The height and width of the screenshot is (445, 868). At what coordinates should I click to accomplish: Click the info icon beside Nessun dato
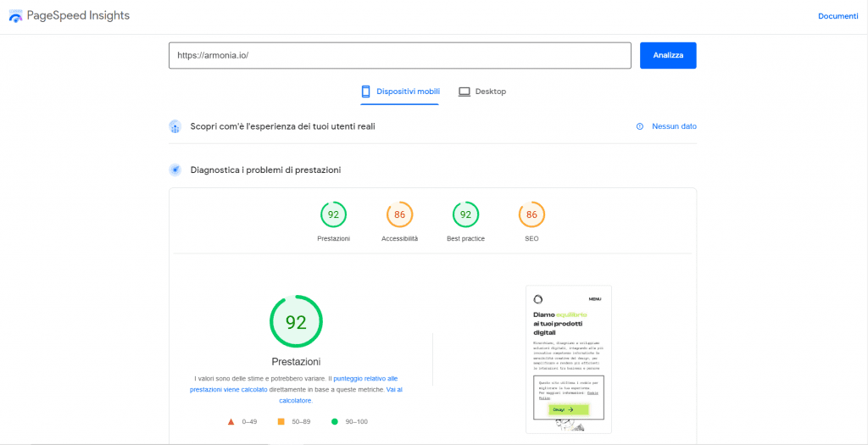640,126
